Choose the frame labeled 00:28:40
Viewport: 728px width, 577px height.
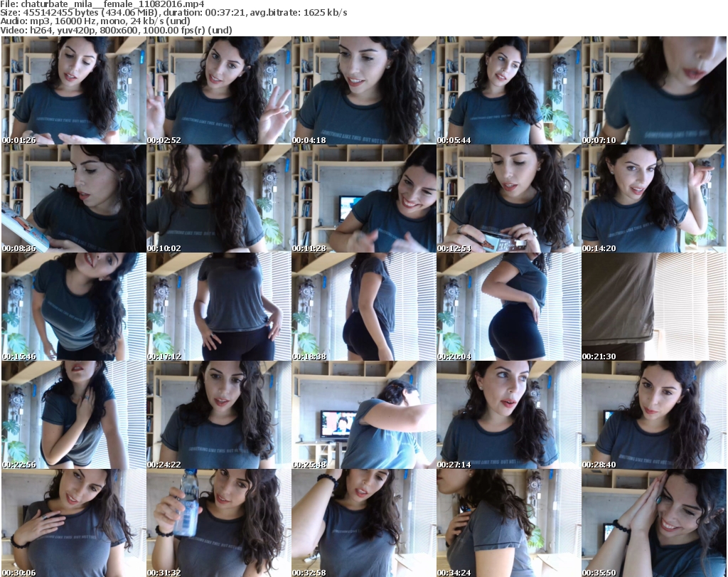click(654, 415)
